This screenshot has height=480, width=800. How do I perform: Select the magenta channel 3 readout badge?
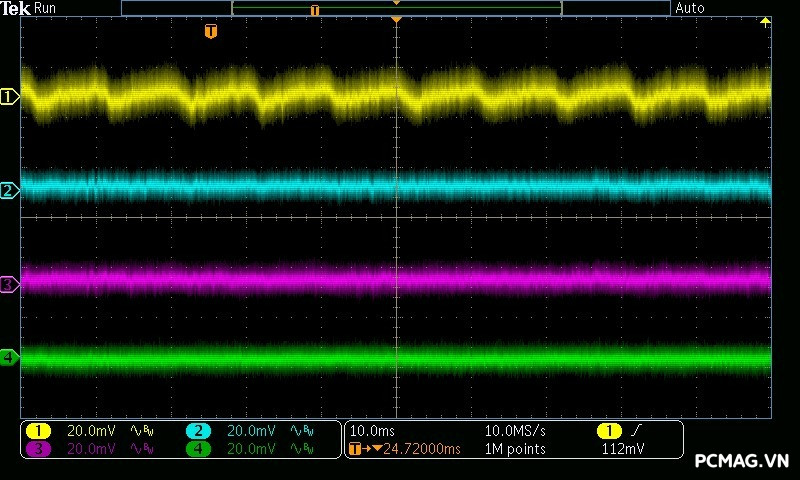[38, 449]
